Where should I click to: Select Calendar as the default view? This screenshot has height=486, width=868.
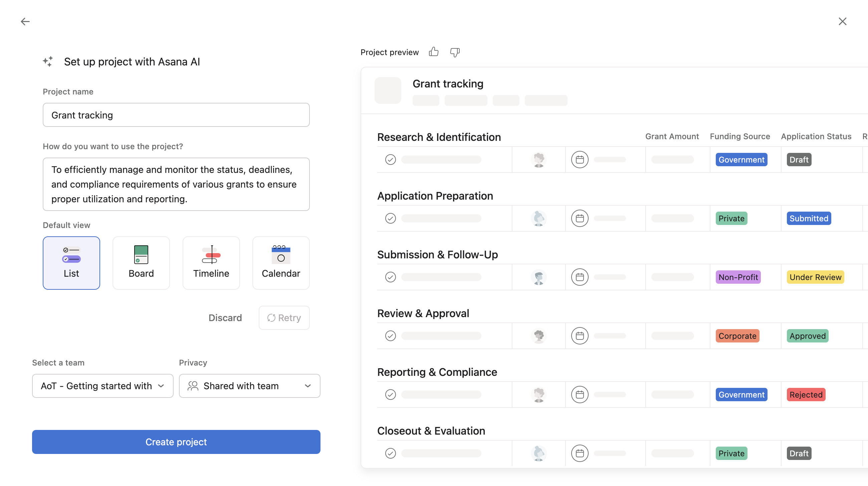click(x=281, y=263)
